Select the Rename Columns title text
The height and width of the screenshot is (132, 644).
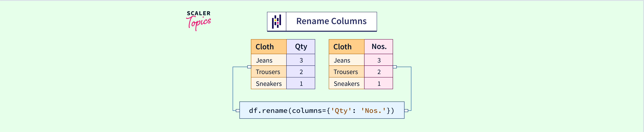point(331,21)
